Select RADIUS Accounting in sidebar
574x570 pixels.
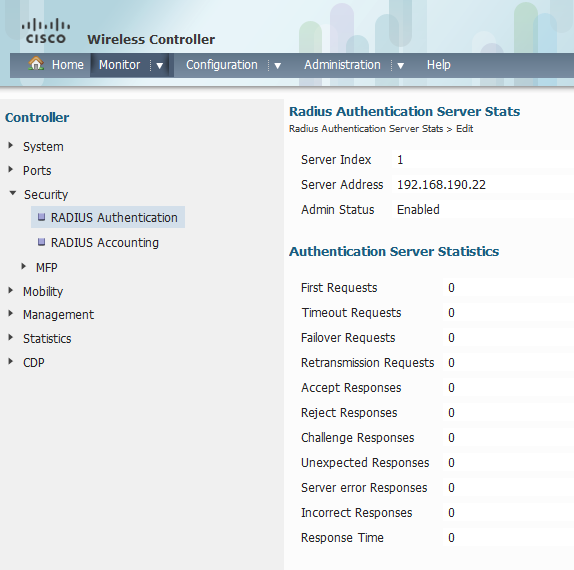point(104,242)
